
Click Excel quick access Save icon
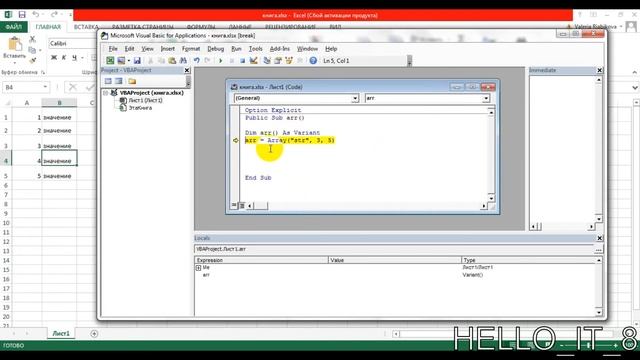(22, 15)
